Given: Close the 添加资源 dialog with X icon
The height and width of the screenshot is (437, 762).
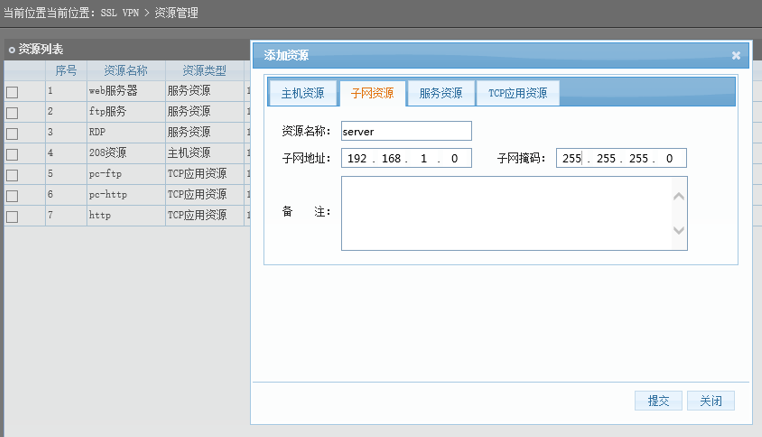Looking at the screenshot, I should (736, 56).
